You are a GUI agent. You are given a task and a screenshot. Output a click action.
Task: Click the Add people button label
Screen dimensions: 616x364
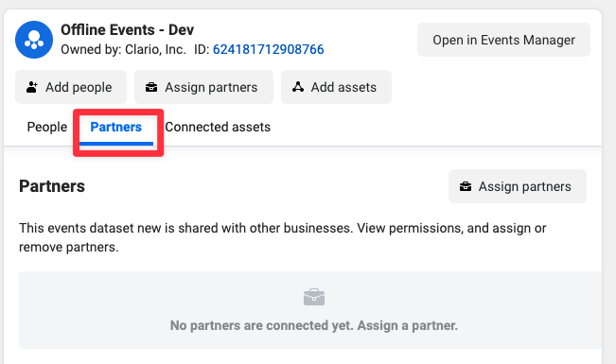pos(79,87)
